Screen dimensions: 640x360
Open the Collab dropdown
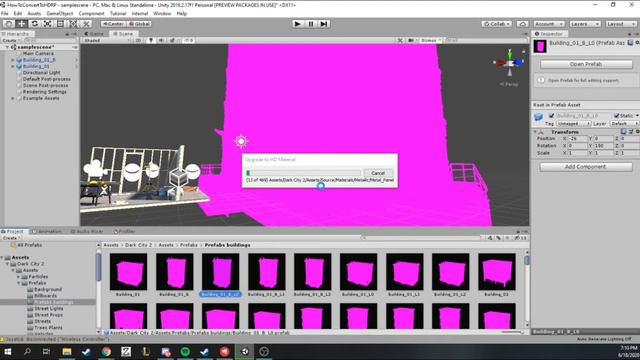click(497, 24)
